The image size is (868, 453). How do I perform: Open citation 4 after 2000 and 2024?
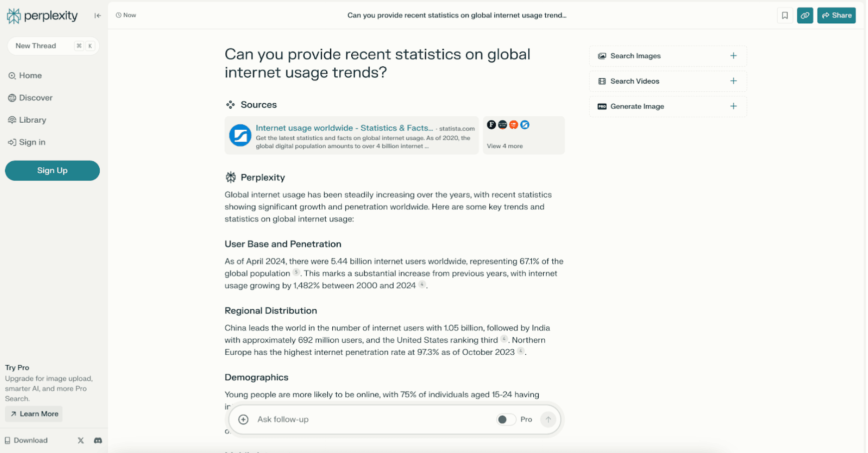point(422,284)
